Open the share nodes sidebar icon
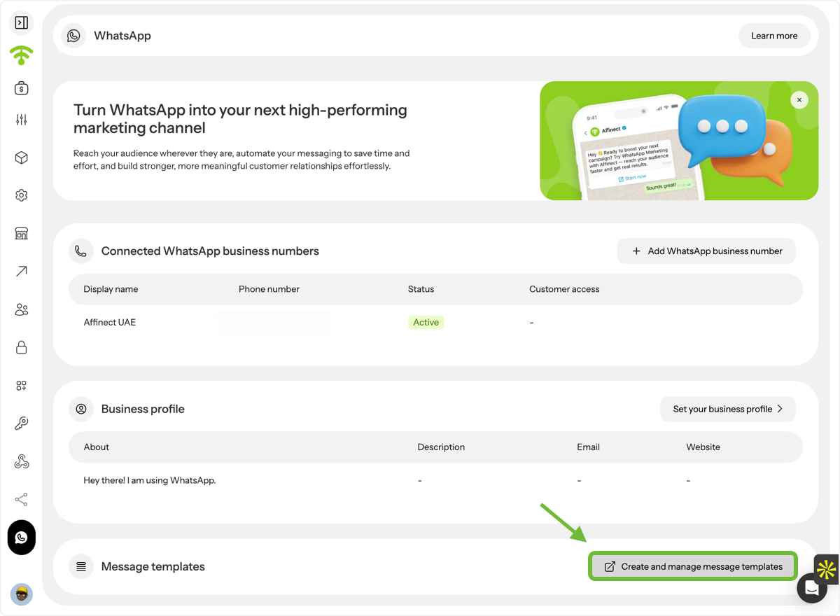The height and width of the screenshot is (616, 840). [x=22, y=499]
